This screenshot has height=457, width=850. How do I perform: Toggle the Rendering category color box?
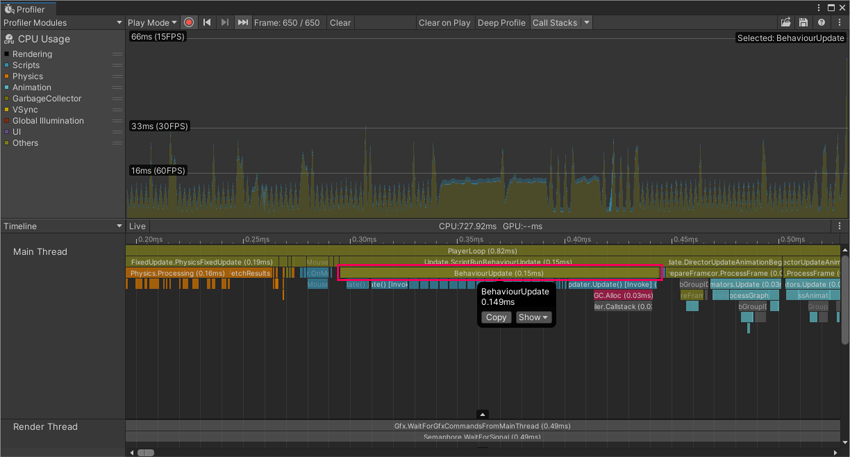tap(7, 54)
